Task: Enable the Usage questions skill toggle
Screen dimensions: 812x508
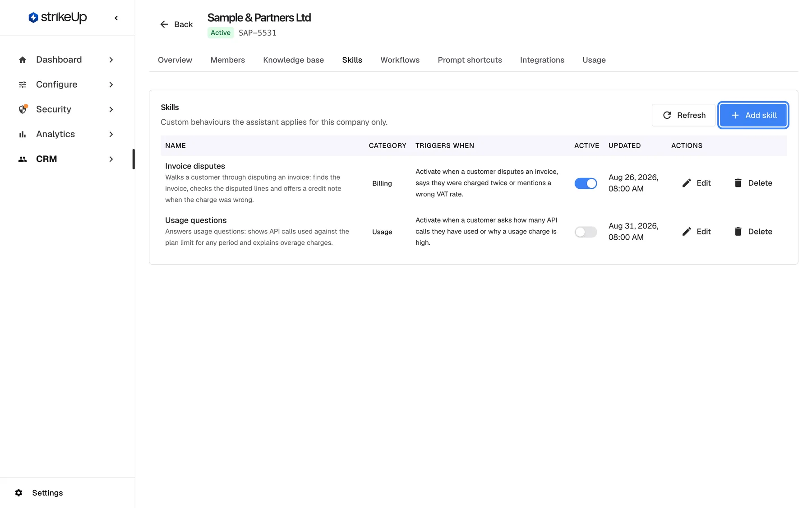Action: (586, 232)
